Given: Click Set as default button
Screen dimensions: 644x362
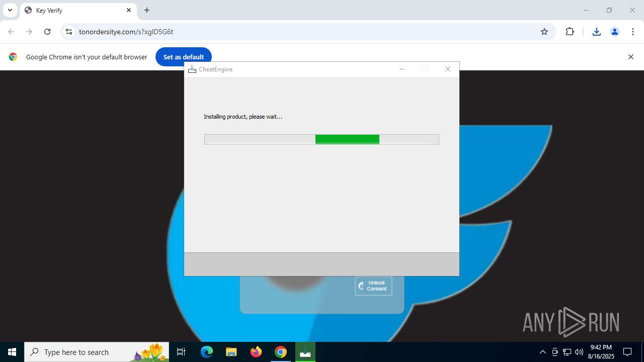Looking at the screenshot, I should click(x=184, y=57).
